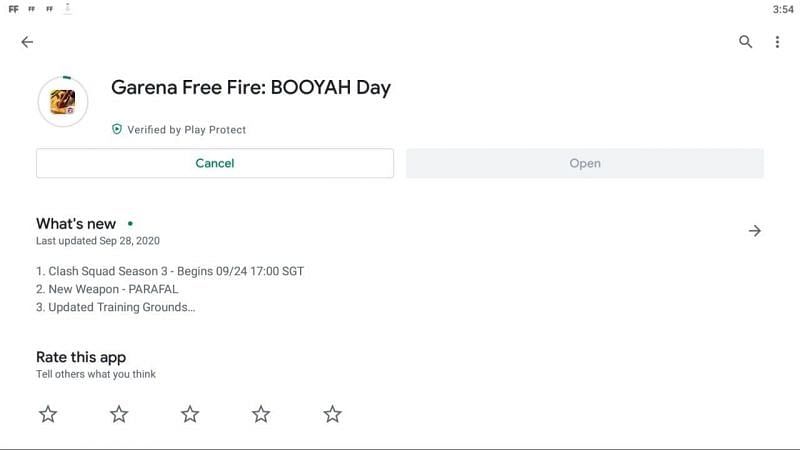The height and width of the screenshot is (450, 800).
Task: Tap the Rate this app heading
Action: (81, 357)
